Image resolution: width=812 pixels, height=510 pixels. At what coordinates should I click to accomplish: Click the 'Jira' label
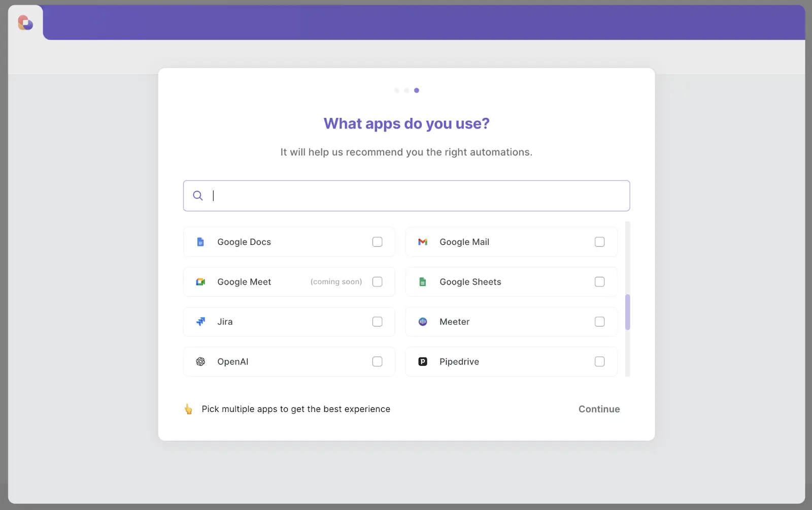(225, 322)
